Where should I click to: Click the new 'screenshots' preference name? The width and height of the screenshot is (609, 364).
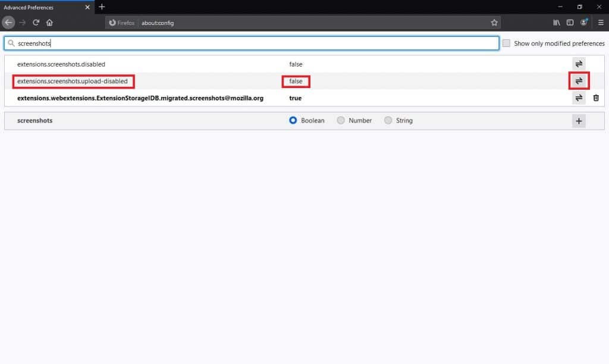[34, 120]
